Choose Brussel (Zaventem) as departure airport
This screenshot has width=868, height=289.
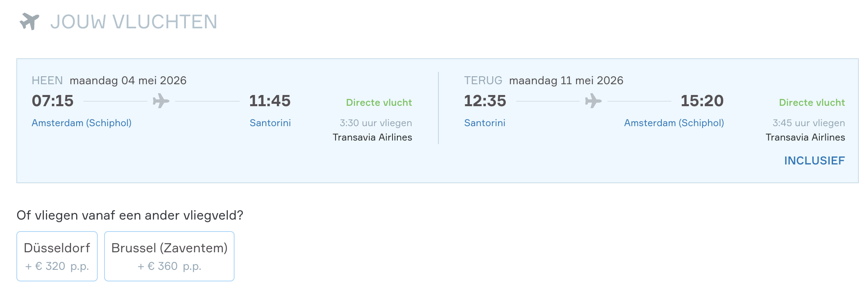[x=169, y=256]
